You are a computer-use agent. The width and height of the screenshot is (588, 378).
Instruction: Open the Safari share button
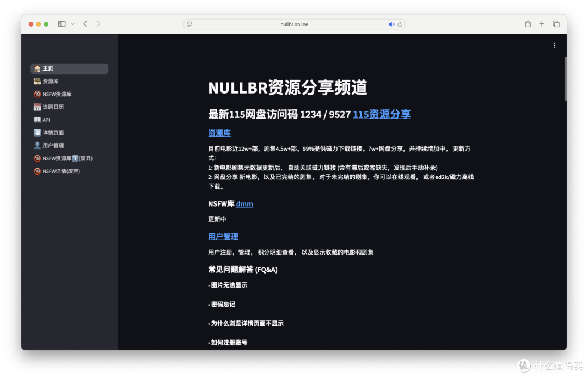click(x=528, y=24)
